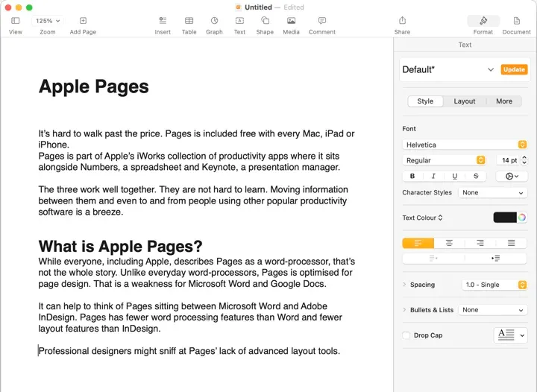The image size is (537, 392).
Task: Justify the text alignment
Action: [x=512, y=243]
